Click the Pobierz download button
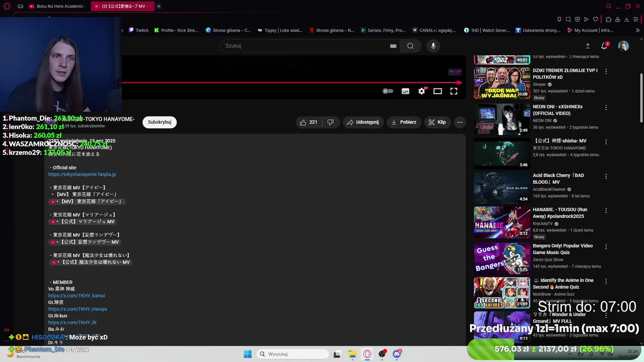This screenshot has width=644, height=362. [x=404, y=122]
